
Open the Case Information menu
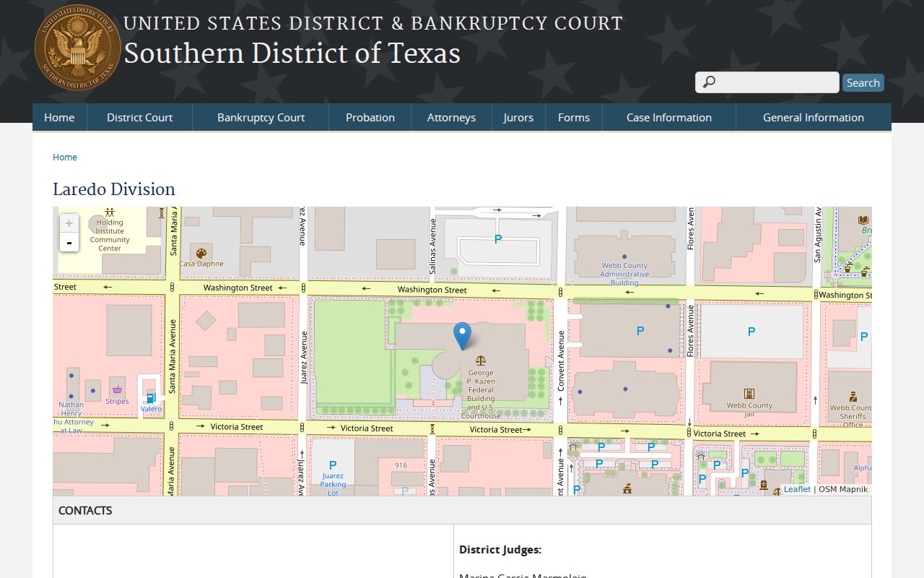click(669, 117)
